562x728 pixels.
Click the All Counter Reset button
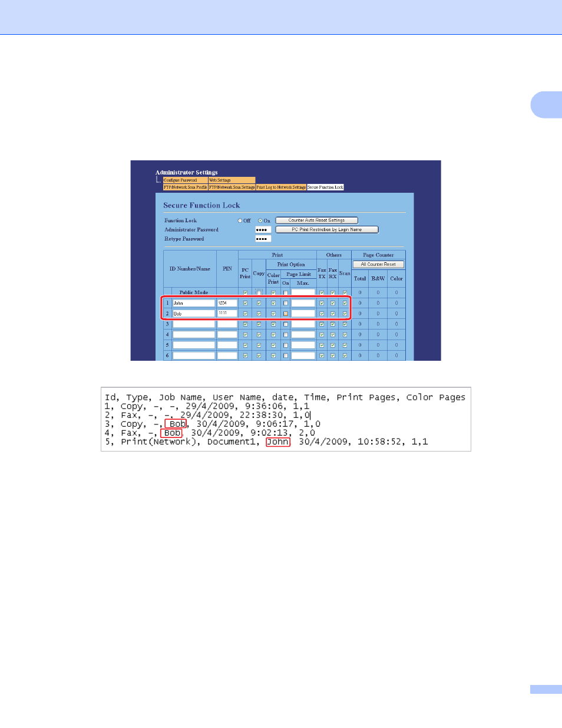(x=378, y=264)
